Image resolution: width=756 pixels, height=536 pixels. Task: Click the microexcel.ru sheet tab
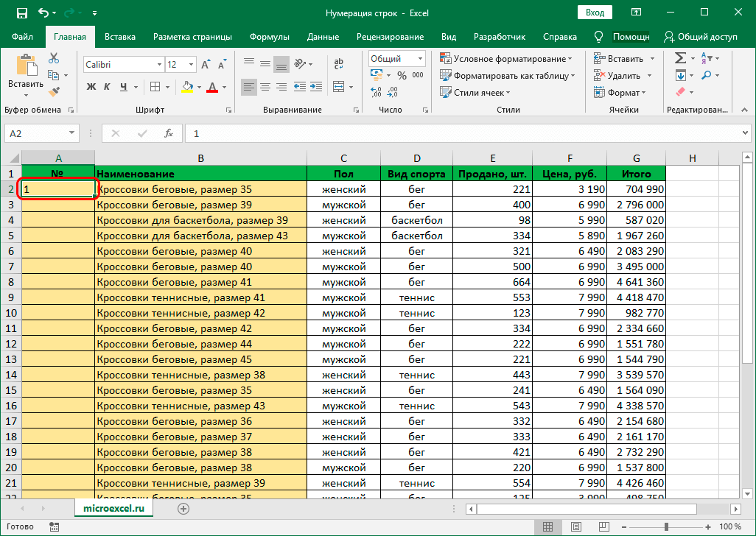tap(113, 508)
